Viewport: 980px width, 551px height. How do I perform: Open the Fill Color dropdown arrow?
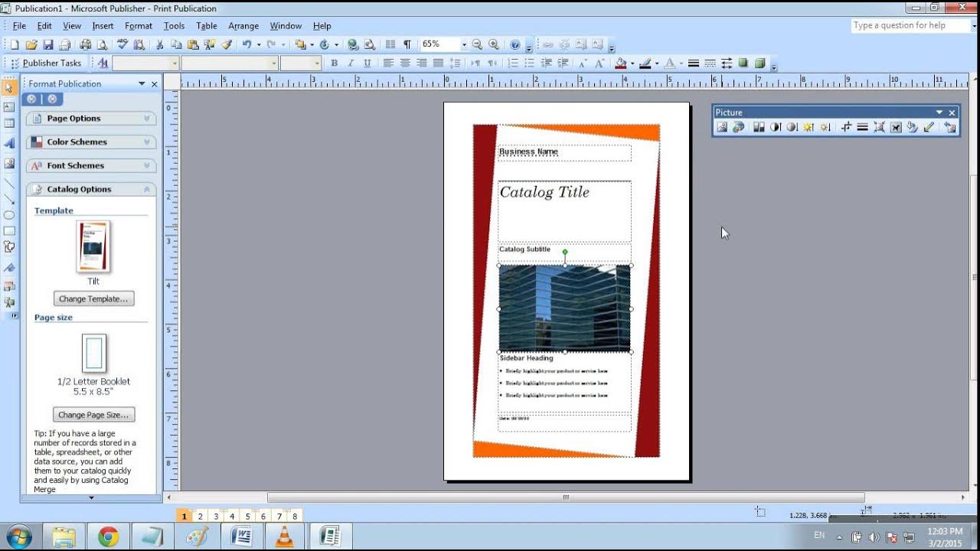pyautogui.click(x=632, y=64)
